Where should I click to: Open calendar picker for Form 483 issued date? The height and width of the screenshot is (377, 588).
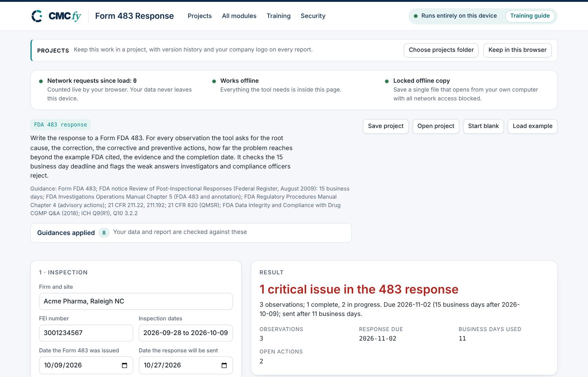[124, 365]
